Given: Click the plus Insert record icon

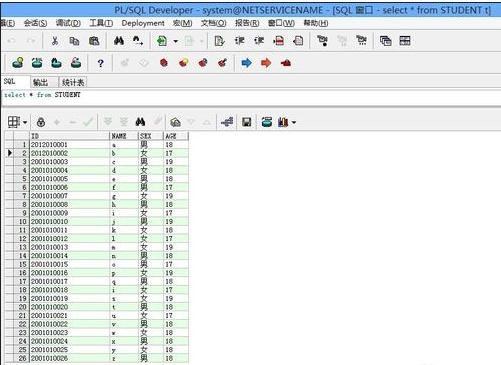Looking at the screenshot, I should (57, 122).
